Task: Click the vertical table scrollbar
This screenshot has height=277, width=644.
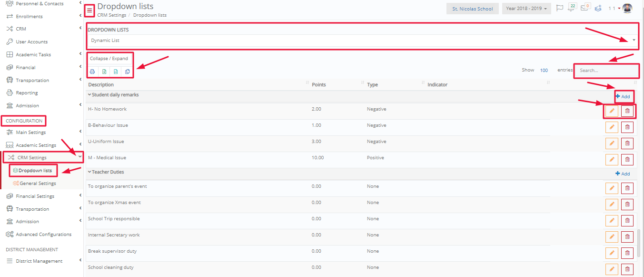Action: coord(640,243)
